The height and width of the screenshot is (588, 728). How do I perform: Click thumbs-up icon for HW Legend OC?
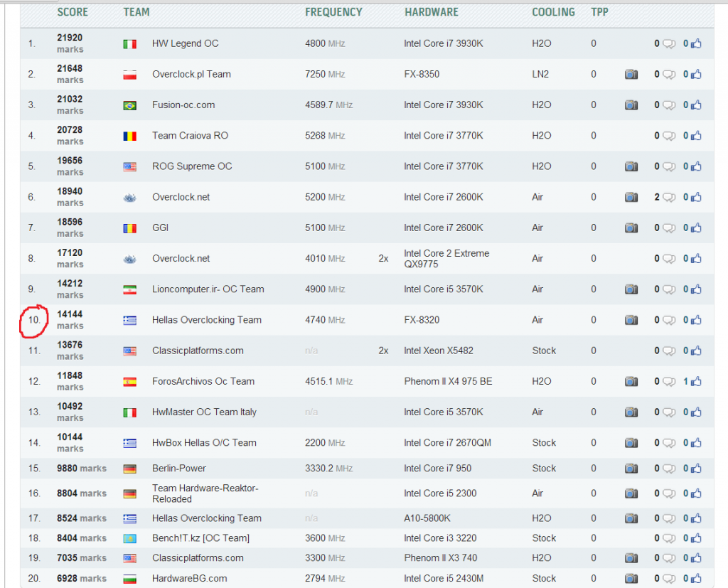point(695,44)
